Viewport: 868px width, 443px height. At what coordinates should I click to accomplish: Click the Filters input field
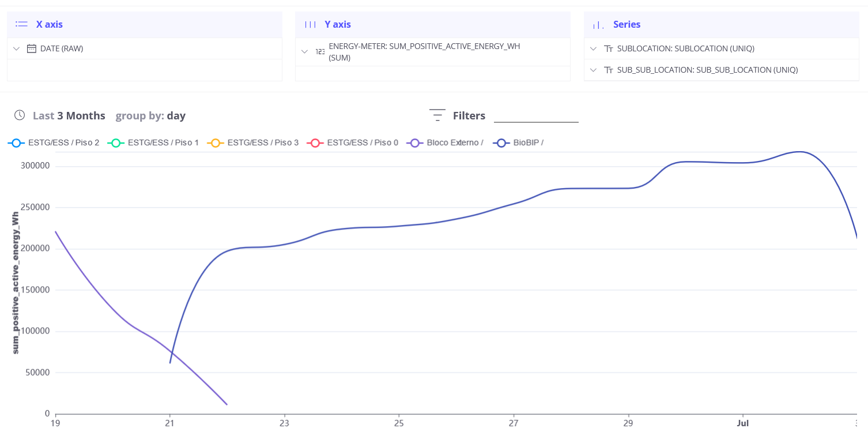[537, 119]
